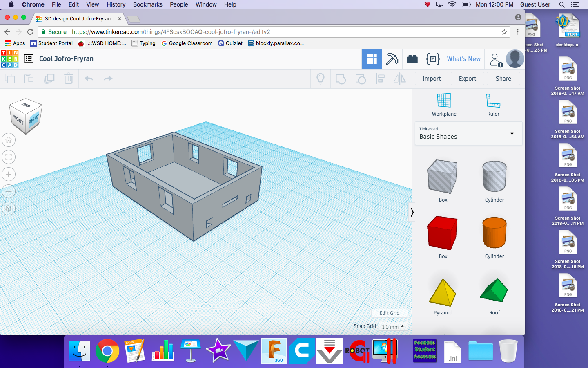Screen dimensions: 588x368
Task: Zoom in with the plus button
Action: point(9,174)
